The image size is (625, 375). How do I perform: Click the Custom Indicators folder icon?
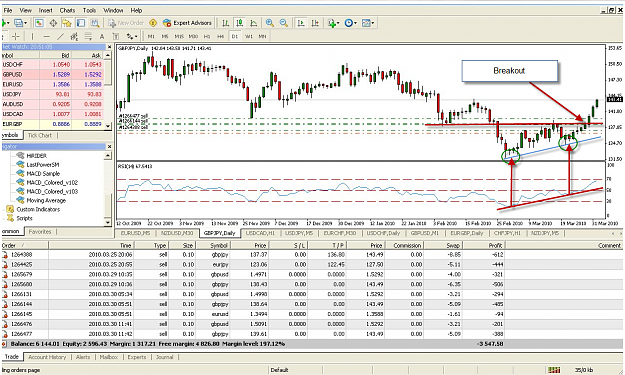[10, 209]
